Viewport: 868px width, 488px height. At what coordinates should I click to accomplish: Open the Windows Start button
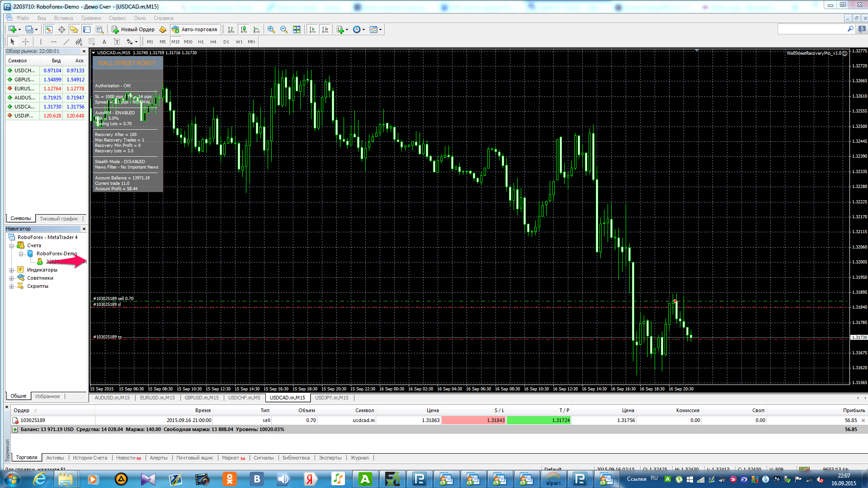pyautogui.click(x=12, y=479)
